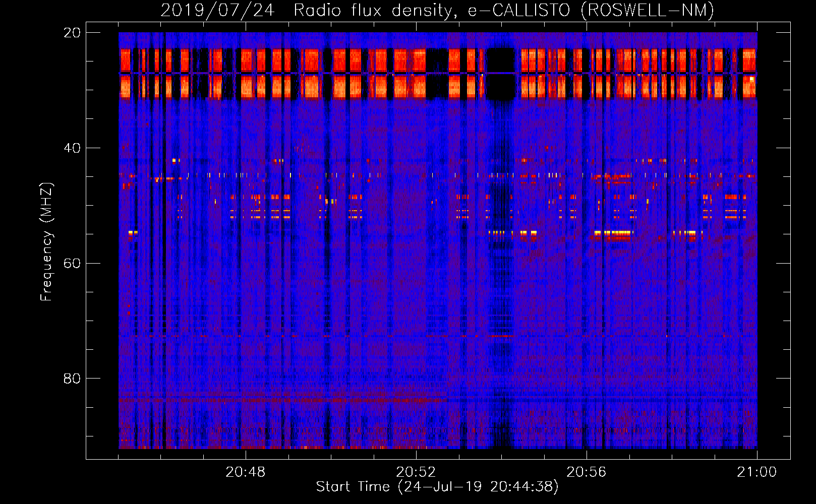Click the time tick label '20:56'
Viewport: 816px width, 504px height.
point(586,472)
